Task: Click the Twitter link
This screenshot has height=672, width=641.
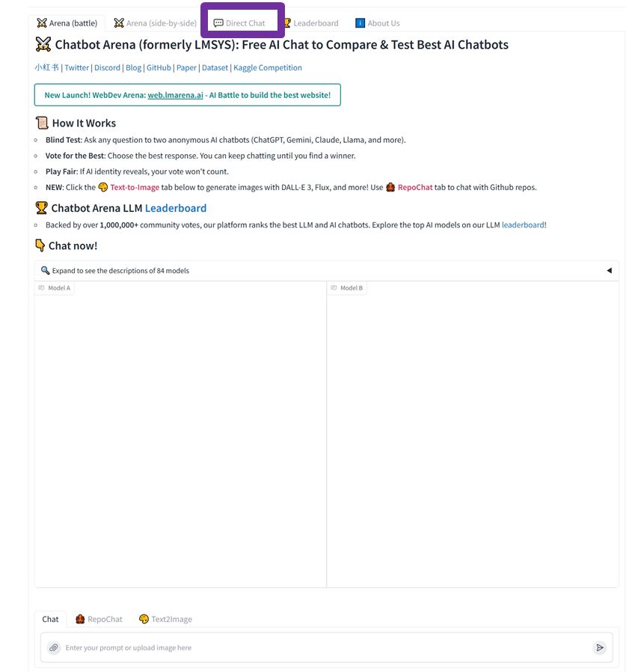Action: (77, 67)
